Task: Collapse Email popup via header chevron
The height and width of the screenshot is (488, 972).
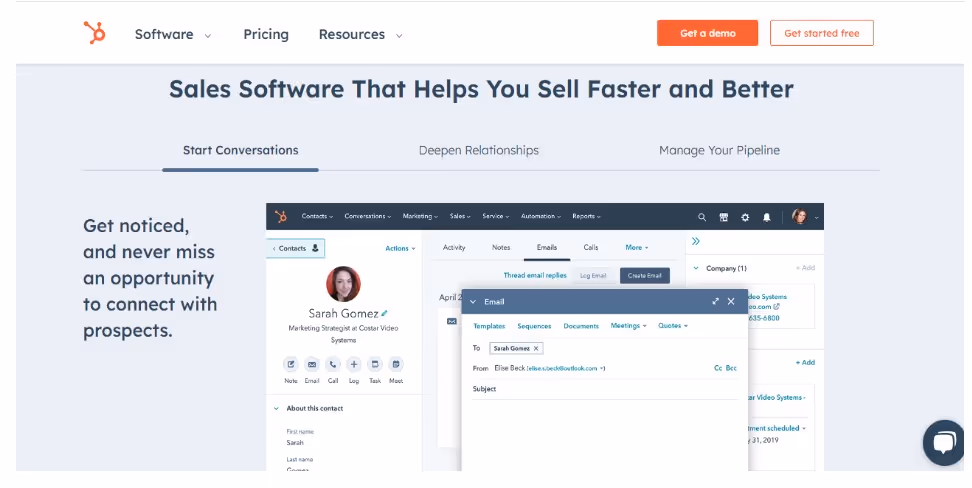Action: point(473,302)
